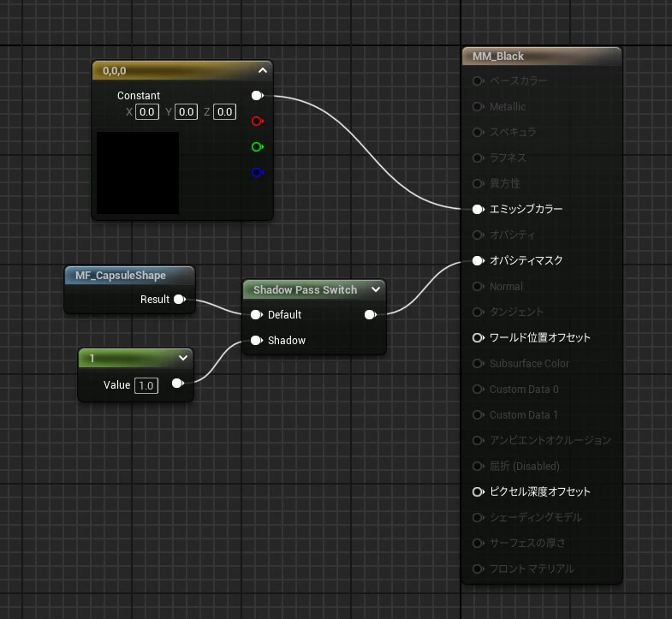Click the 屈折 (Disabled) input pin
The image size is (672, 619).
[478, 466]
